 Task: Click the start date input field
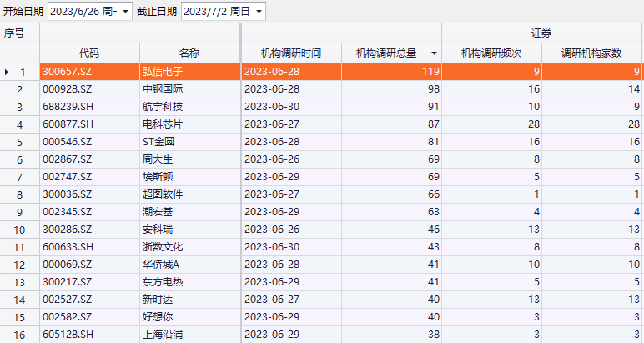point(83,12)
